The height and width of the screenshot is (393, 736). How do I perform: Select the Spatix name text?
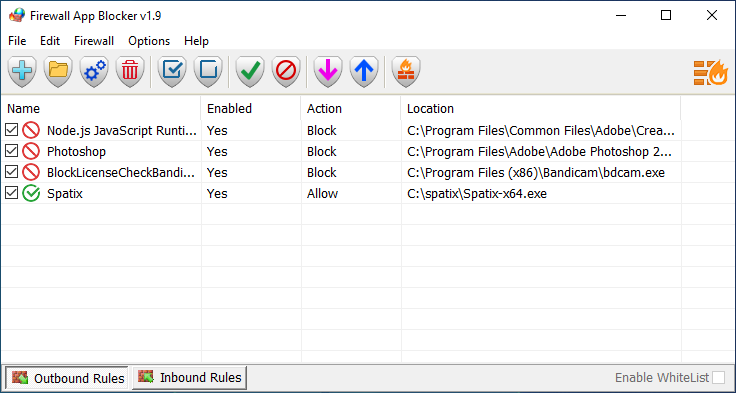pos(65,194)
